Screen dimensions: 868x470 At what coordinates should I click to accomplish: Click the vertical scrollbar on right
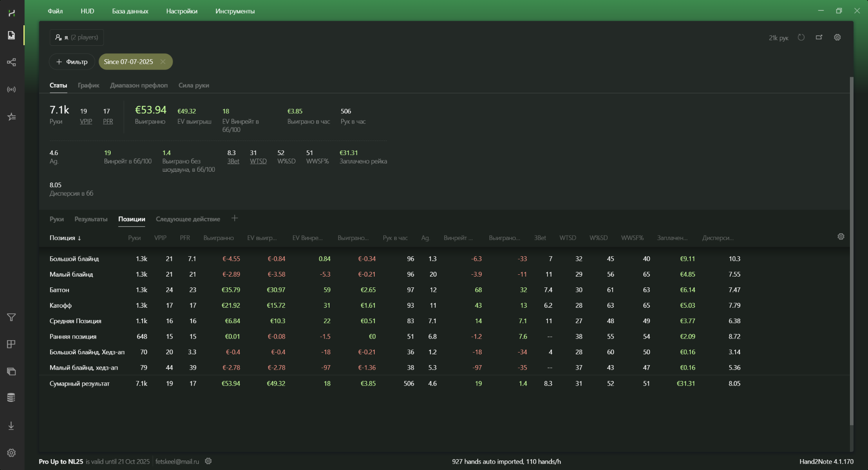(x=852, y=251)
